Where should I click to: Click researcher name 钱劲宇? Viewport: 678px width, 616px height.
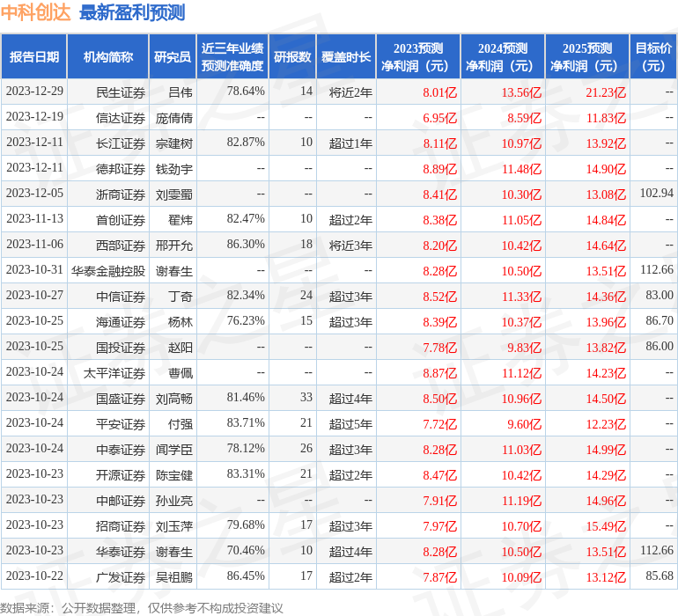click(x=174, y=169)
